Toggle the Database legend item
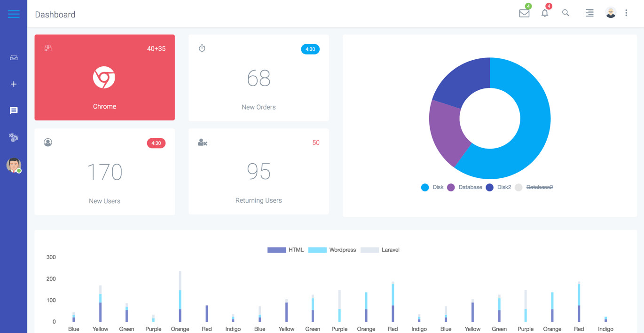The width and height of the screenshot is (644, 333). (464, 187)
